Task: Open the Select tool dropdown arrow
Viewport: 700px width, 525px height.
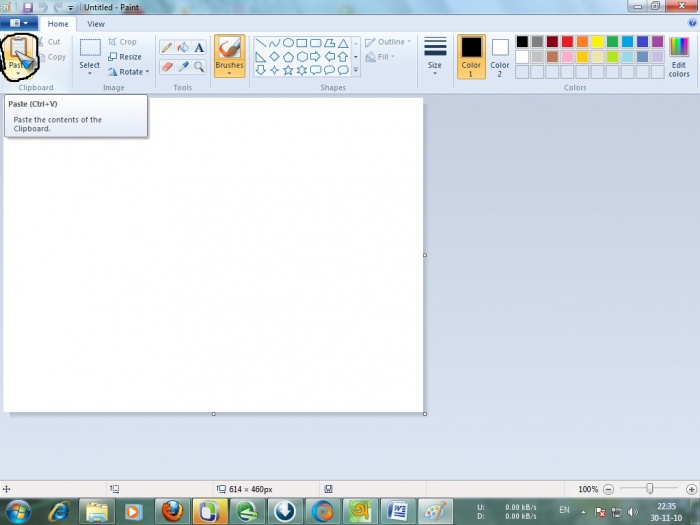Action: pyautogui.click(x=90, y=73)
